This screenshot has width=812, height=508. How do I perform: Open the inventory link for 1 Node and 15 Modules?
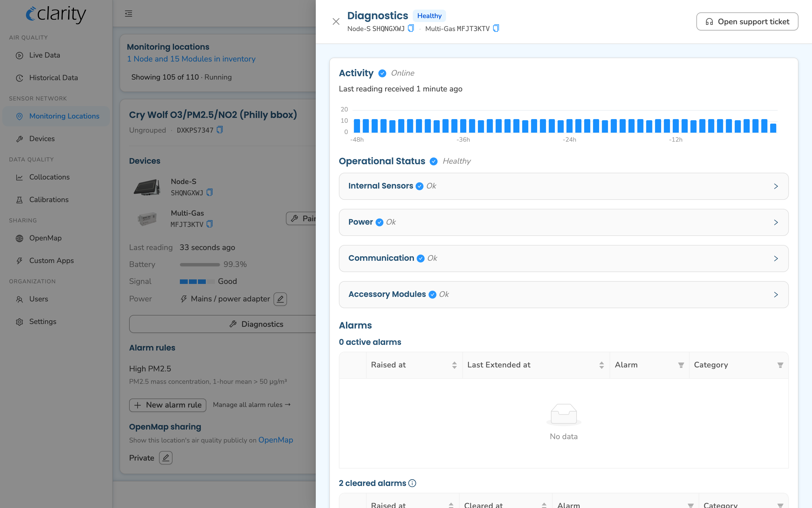[x=191, y=59]
